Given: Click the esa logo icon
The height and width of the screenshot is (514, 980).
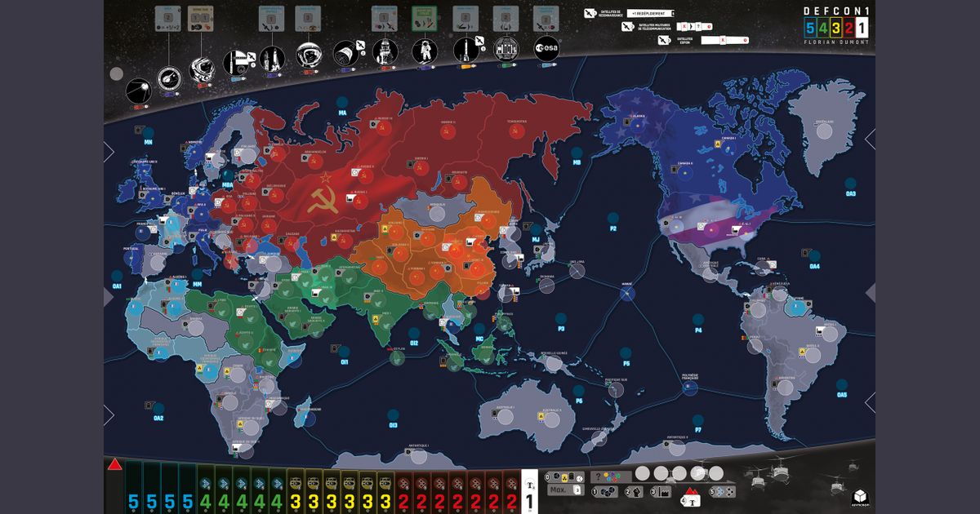Looking at the screenshot, I should pyautogui.click(x=546, y=49).
